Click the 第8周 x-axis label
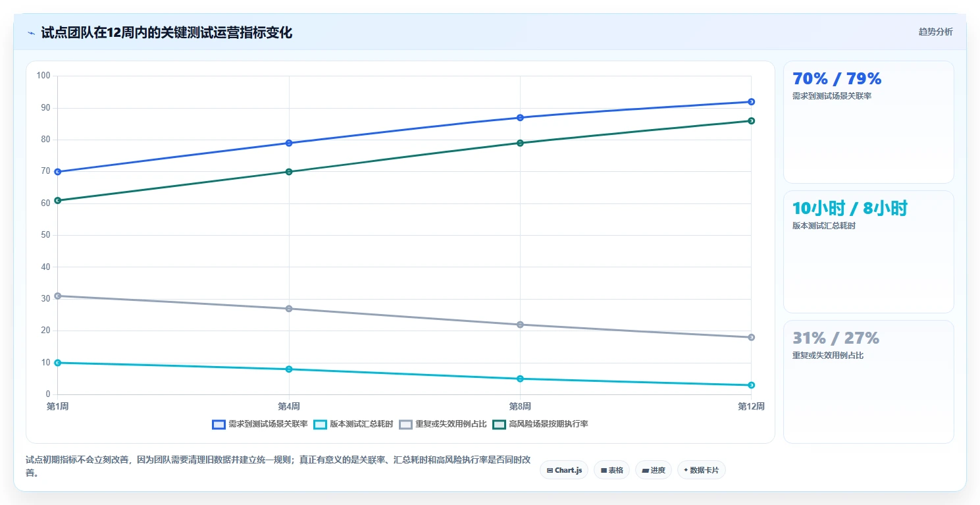Viewport: 980px width, 505px height. click(520, 406)
